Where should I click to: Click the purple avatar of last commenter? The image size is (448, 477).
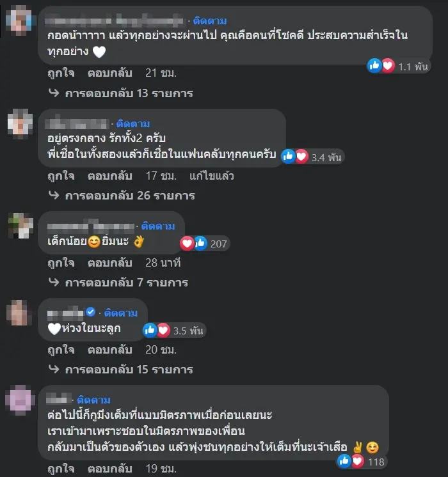pyautogui.click(x=20, y=400)
